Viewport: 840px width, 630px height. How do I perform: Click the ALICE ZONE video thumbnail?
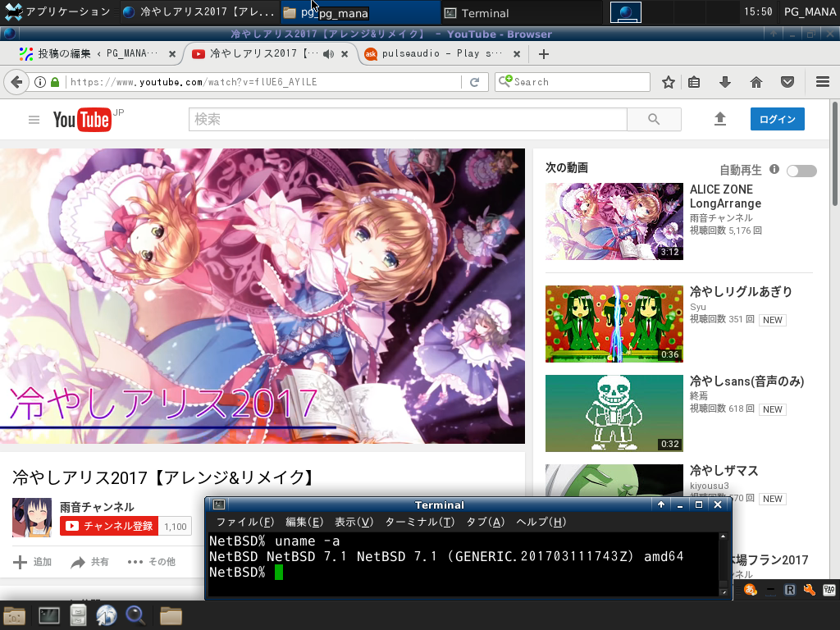click(614, 221)
